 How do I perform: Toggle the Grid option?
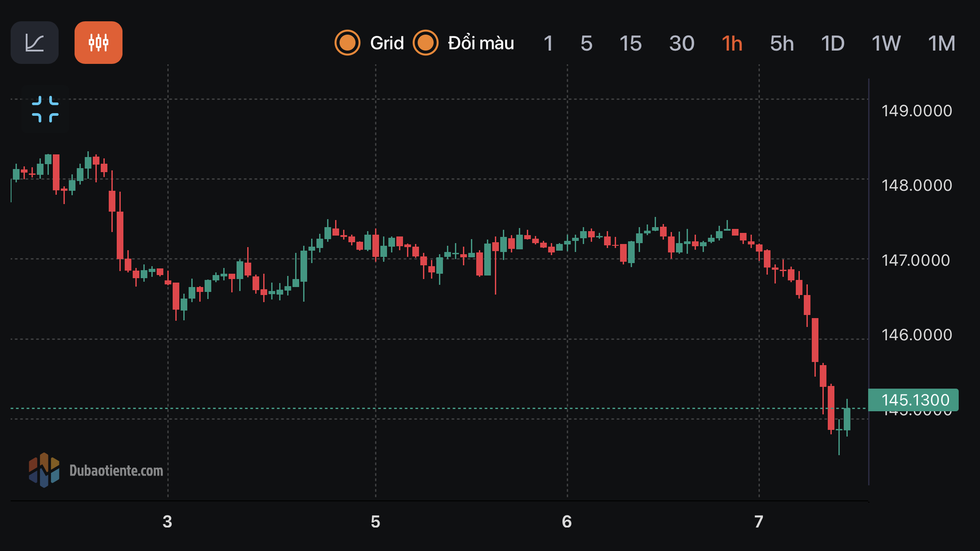(348, 43)
